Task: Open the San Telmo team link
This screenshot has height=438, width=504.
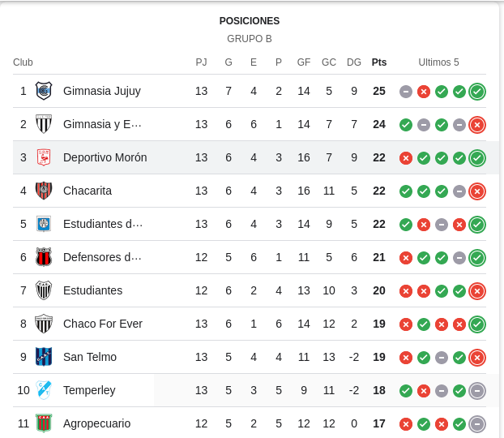Action: click(90, 357)
